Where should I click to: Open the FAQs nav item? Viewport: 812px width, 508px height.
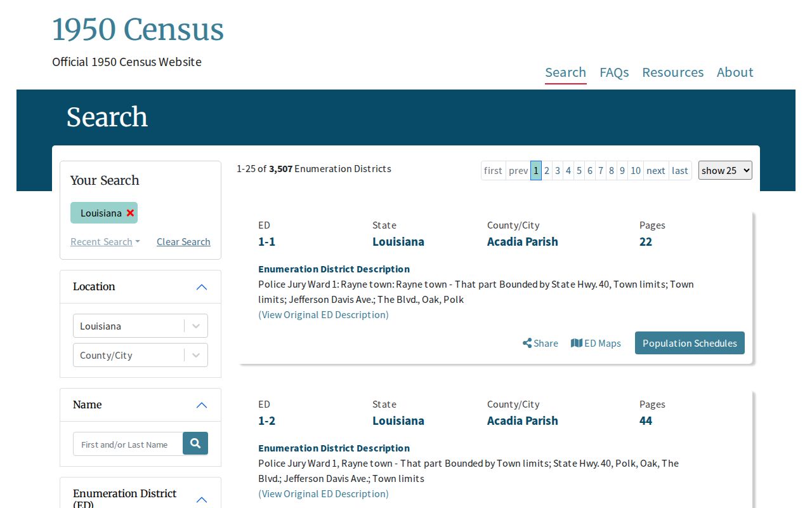(614, 72)
